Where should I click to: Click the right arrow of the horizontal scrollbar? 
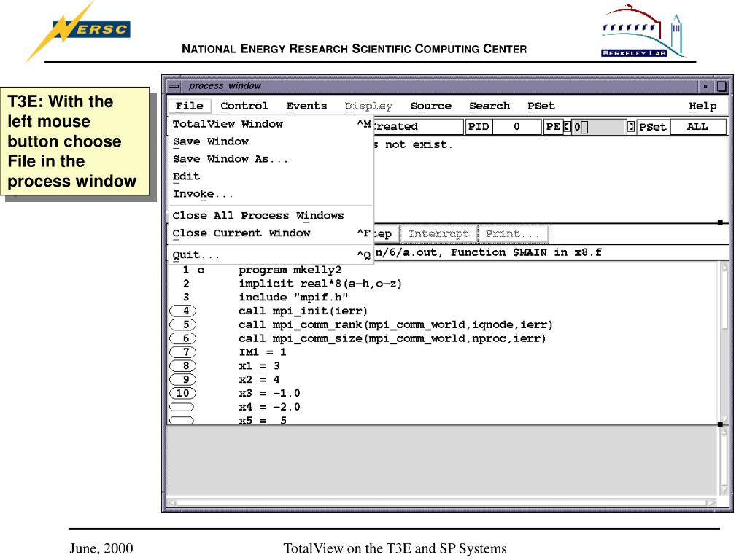tap(711, 502)
